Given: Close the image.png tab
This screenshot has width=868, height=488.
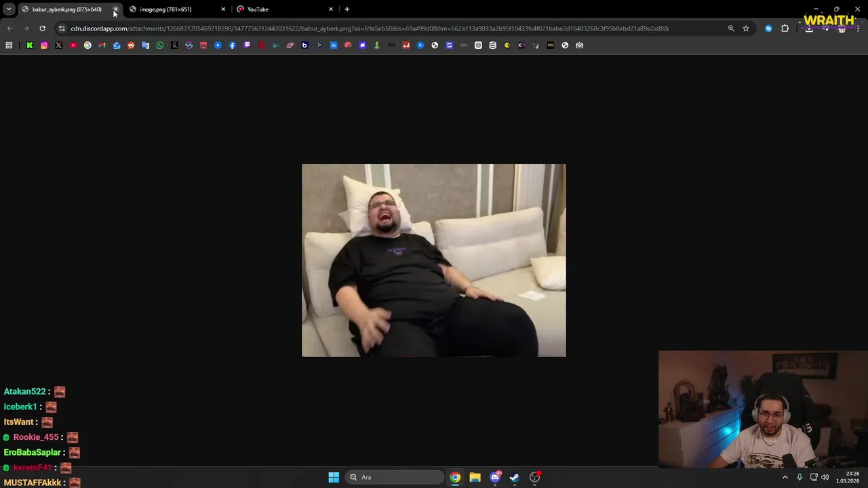Looking at the screenshot, I should pyautogui.click(x=223, y=9).
